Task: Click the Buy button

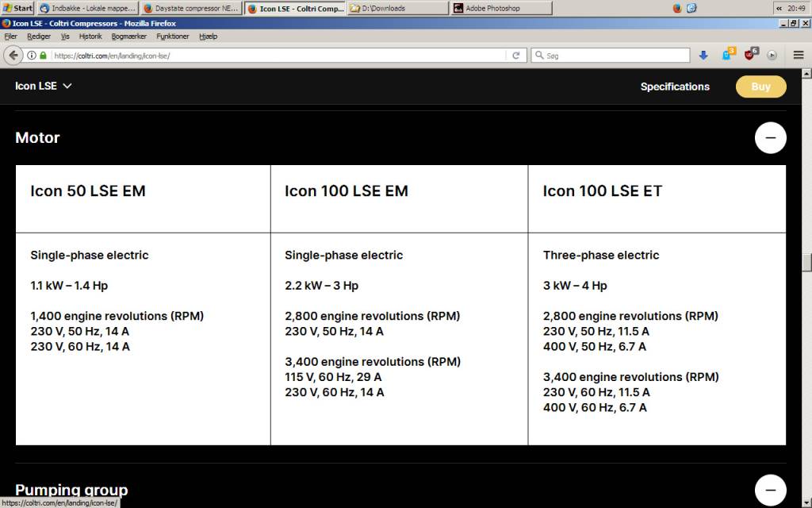Action: point(760,87)
